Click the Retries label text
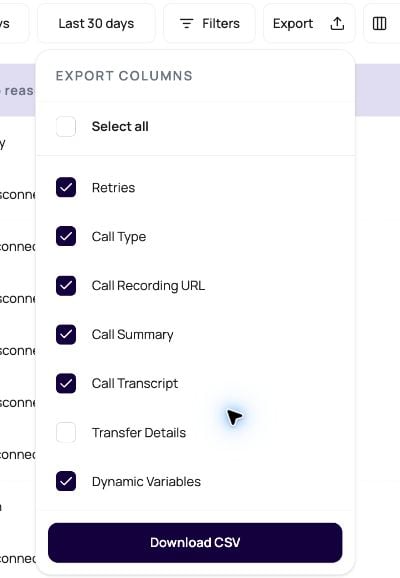400x578 pixels. (114, 188)
